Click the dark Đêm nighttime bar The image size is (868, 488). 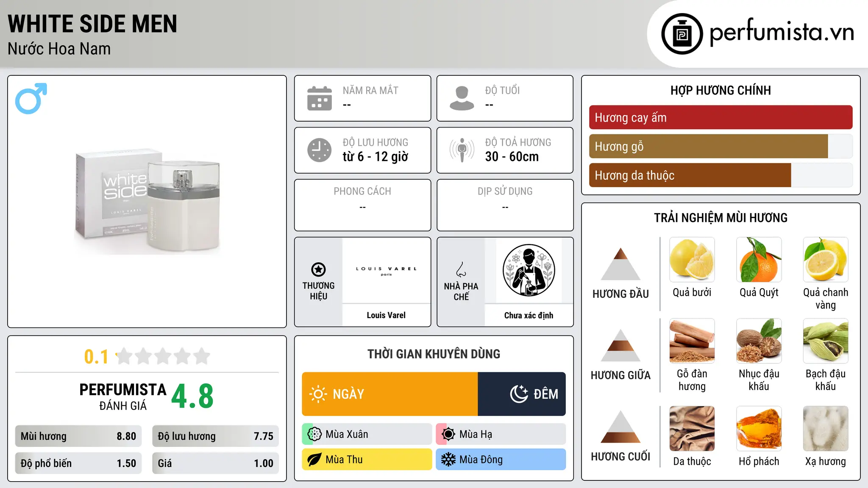click(x=522, y=394)
